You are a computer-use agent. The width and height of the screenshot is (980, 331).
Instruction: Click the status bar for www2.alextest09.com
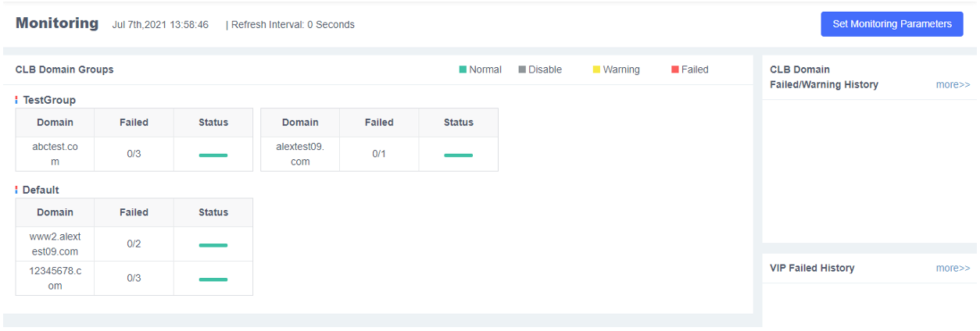213,244
